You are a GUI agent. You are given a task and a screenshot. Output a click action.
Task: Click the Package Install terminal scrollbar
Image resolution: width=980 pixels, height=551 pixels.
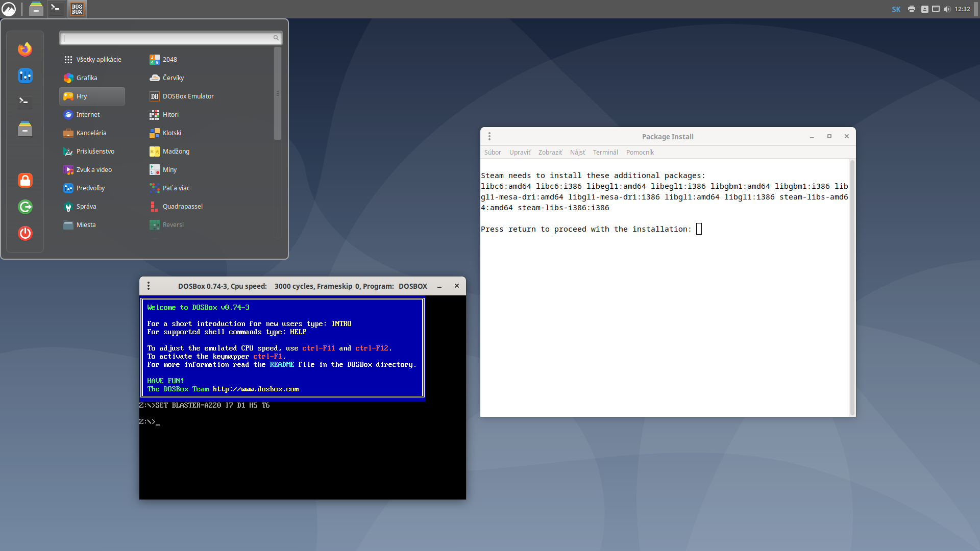point(852,288)
